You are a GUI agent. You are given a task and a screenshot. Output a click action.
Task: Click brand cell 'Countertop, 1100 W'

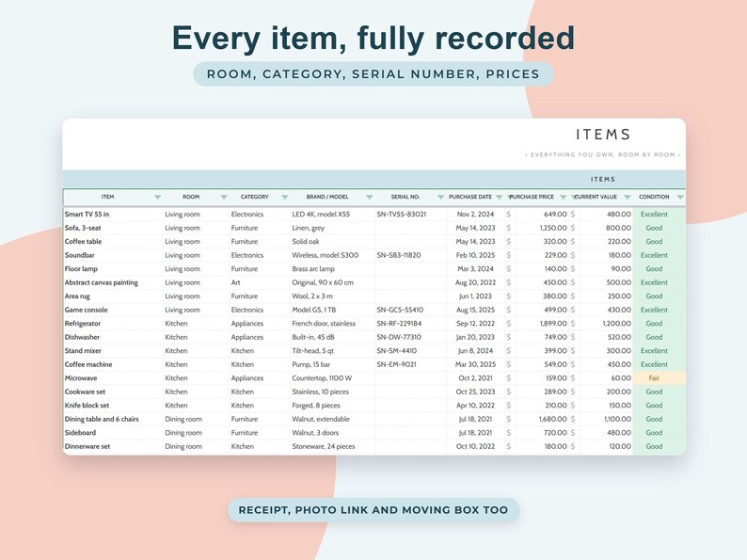(x=322, y=378)
